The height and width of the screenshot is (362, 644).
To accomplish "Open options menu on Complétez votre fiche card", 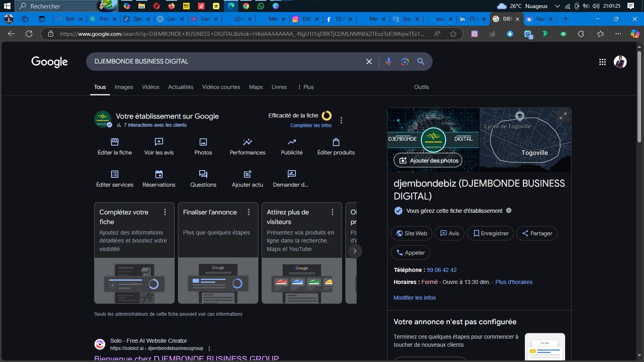I will [165, 212].
